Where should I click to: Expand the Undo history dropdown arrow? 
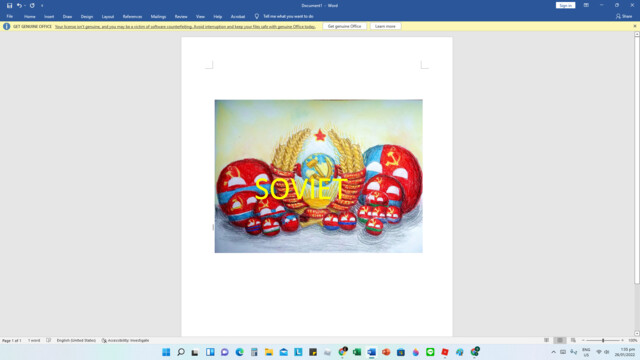pos(24,6)
